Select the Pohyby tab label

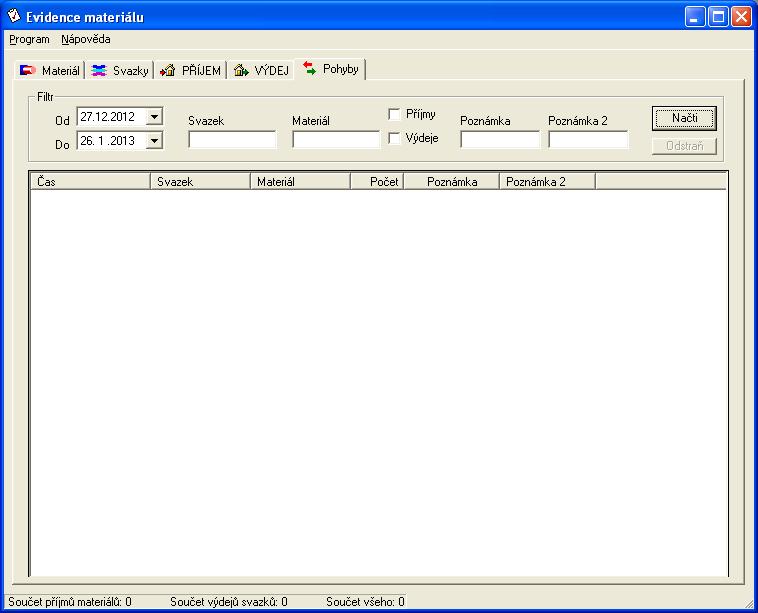pos(341,69)
